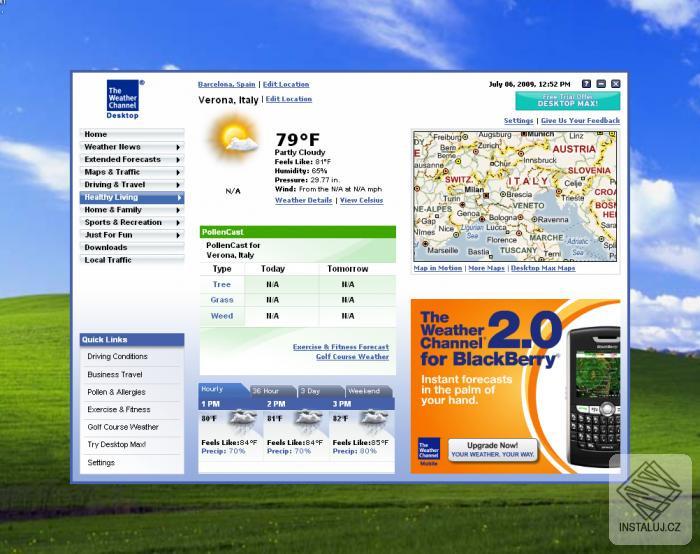This screenshot has width=700, height=554.
Task: Open Try Desktop Max quick link
Action: 117,445
